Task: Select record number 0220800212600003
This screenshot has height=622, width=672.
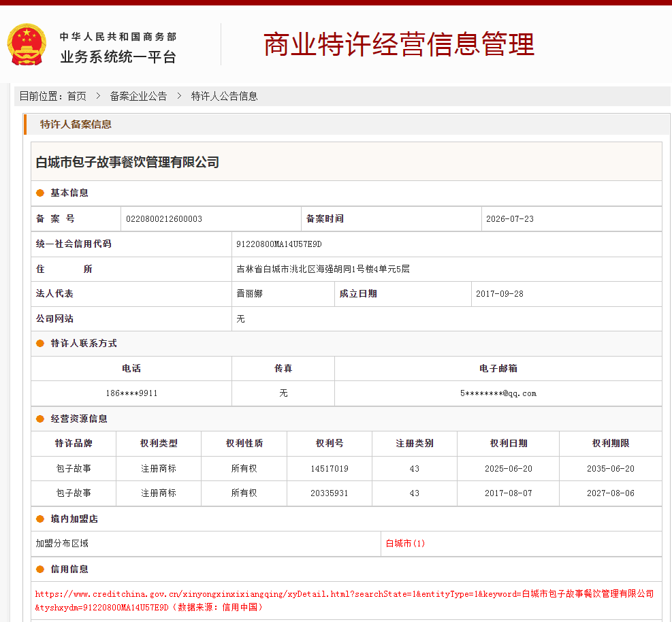Action: point(163,219)
